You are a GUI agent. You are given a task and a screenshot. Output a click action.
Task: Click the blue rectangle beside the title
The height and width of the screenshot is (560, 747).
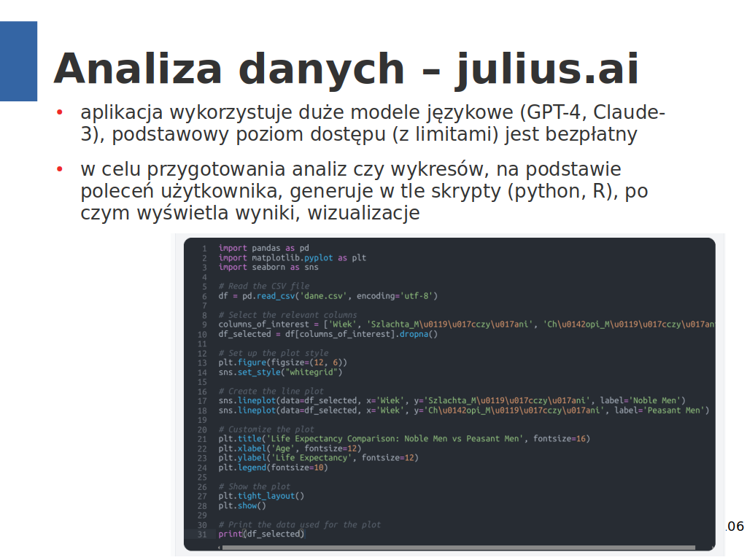[18, 61]
